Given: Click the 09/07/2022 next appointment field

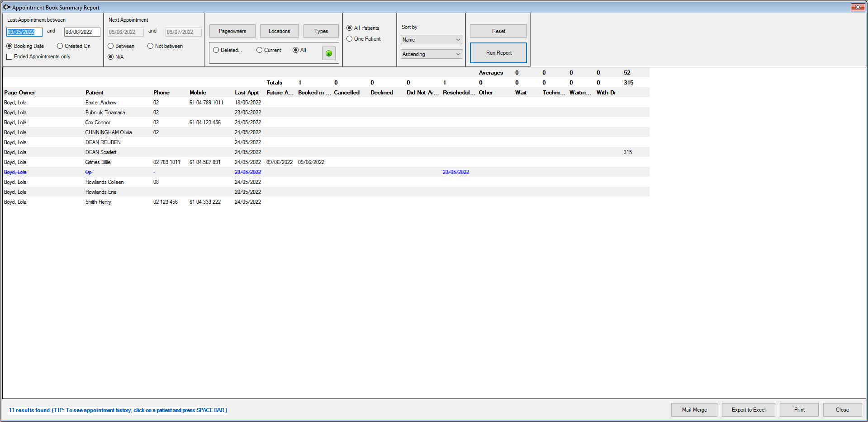Looking at the screenshot, I should coord(184,32).
